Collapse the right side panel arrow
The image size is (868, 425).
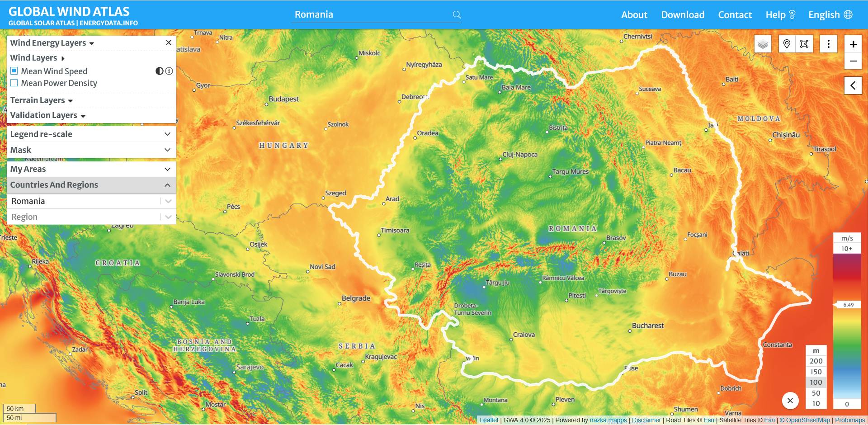pyautogui.click(x=853, y=85)
